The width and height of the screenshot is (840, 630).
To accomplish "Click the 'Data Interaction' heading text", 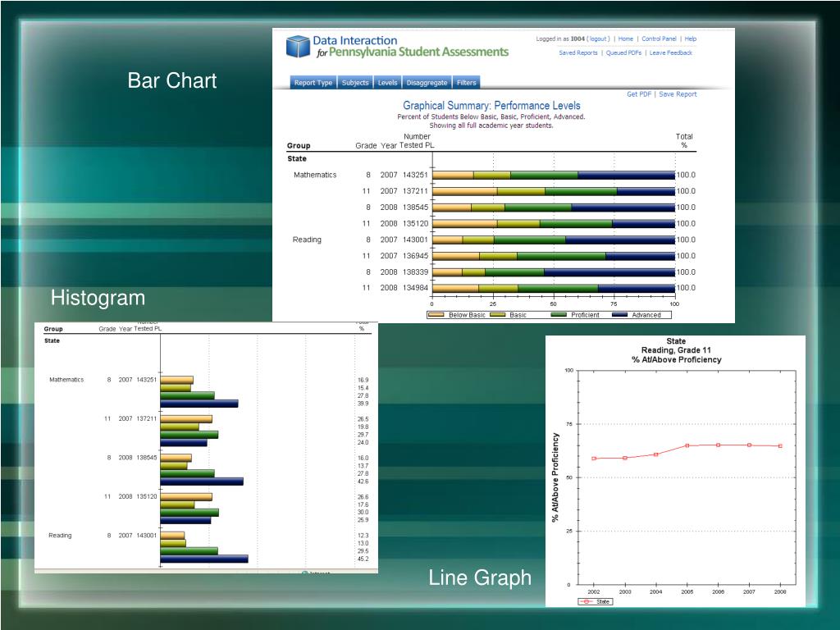I will pyautogui.click(x=354, y=40).
